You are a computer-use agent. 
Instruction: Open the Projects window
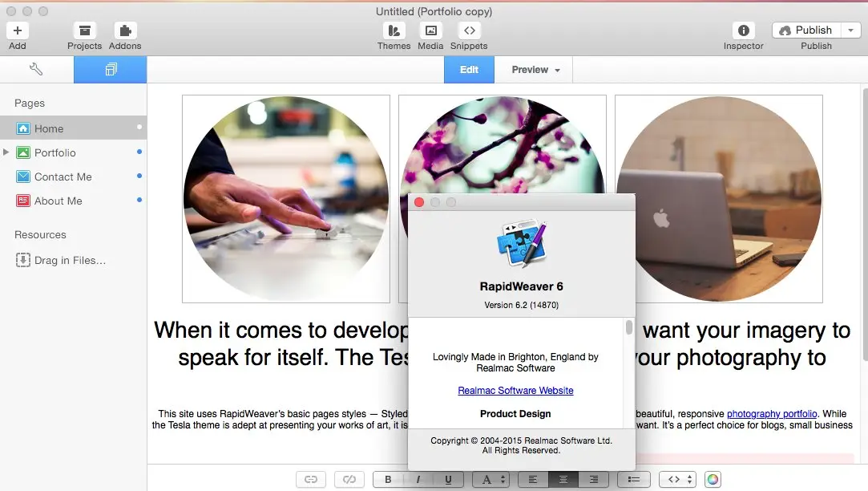(85, 30)
